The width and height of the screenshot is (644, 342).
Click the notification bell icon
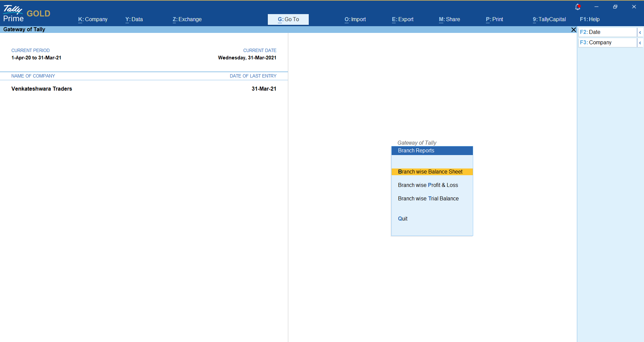[578, 7]
